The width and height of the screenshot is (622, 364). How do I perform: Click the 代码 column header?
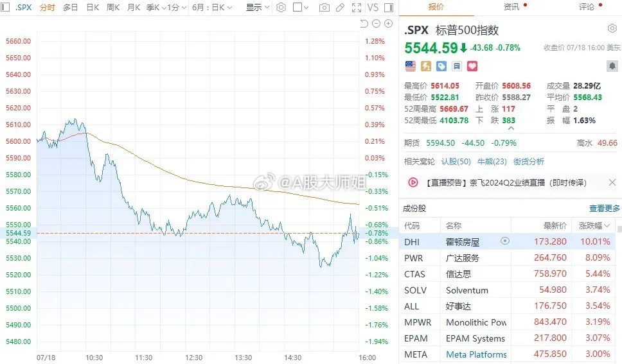412,225
